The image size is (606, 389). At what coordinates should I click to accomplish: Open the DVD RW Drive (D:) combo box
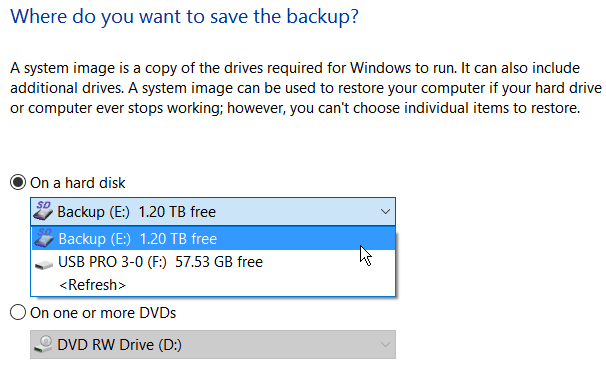pyautogui.click(x=213, y=345)
